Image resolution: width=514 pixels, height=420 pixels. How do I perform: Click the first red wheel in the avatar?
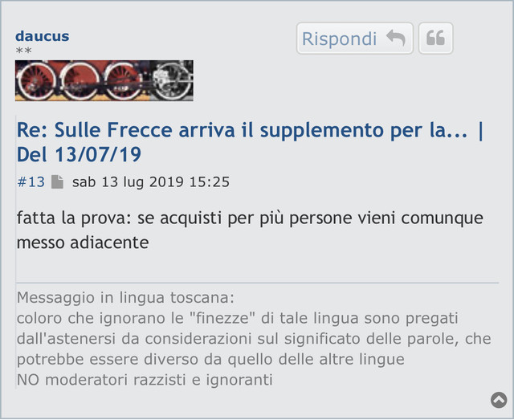tap(36, 80)
